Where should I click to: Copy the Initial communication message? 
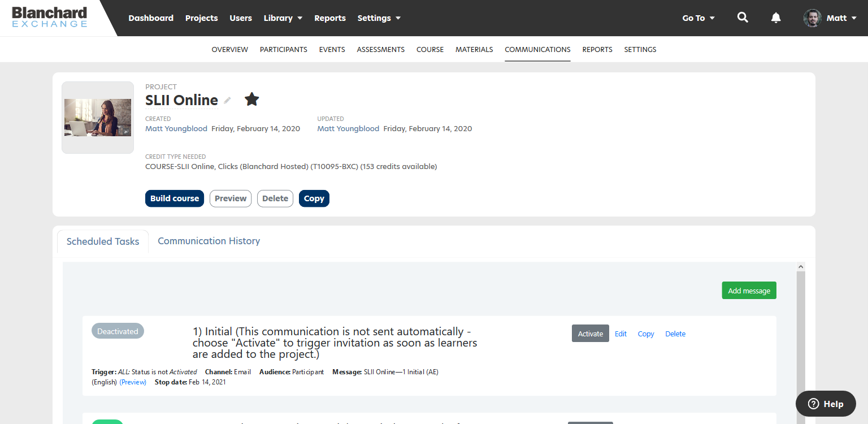tap(646, 334)
